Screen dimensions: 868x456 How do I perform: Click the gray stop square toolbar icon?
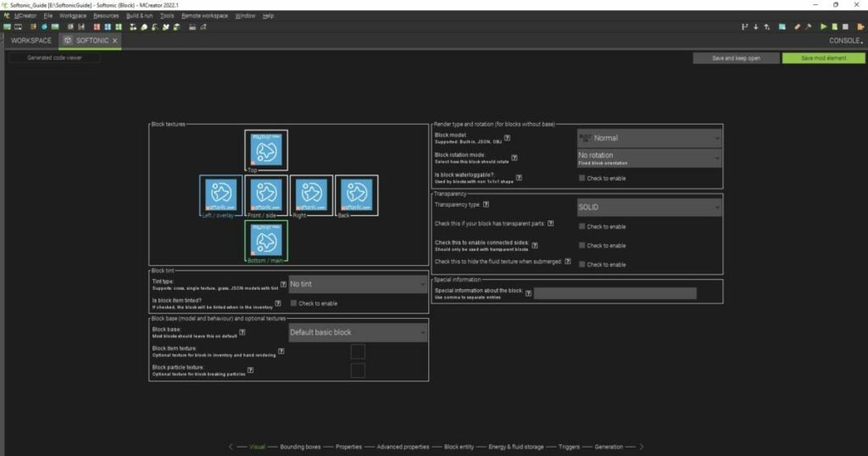[x=845, y=26]
